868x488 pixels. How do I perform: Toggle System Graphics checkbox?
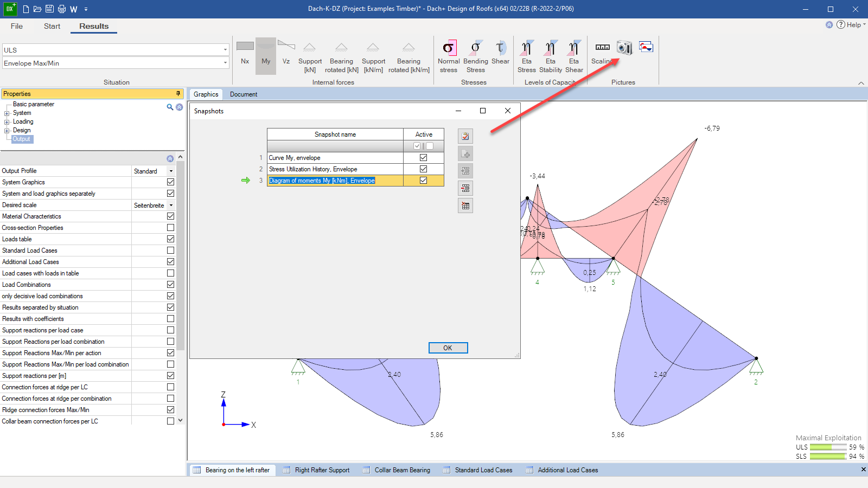(171, 182)
